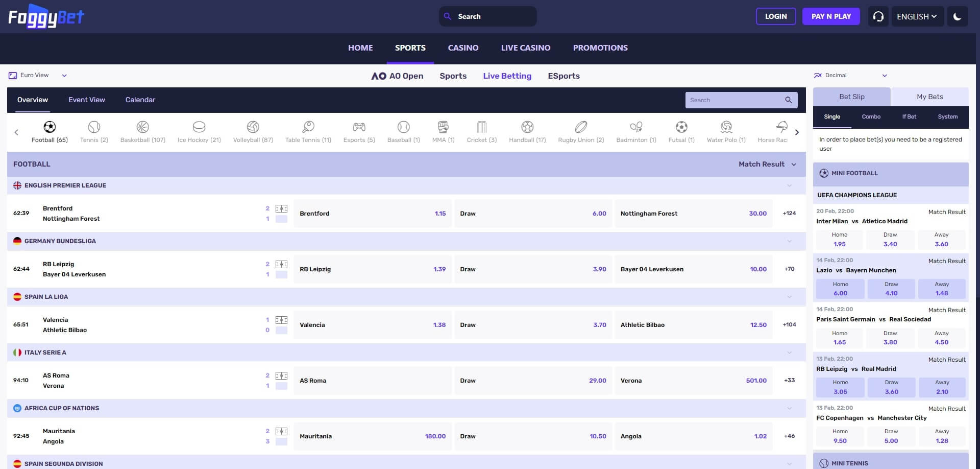The image size is (980, 469).
Task: Select the Table Tennis sport icon
Action: (308, 127)
